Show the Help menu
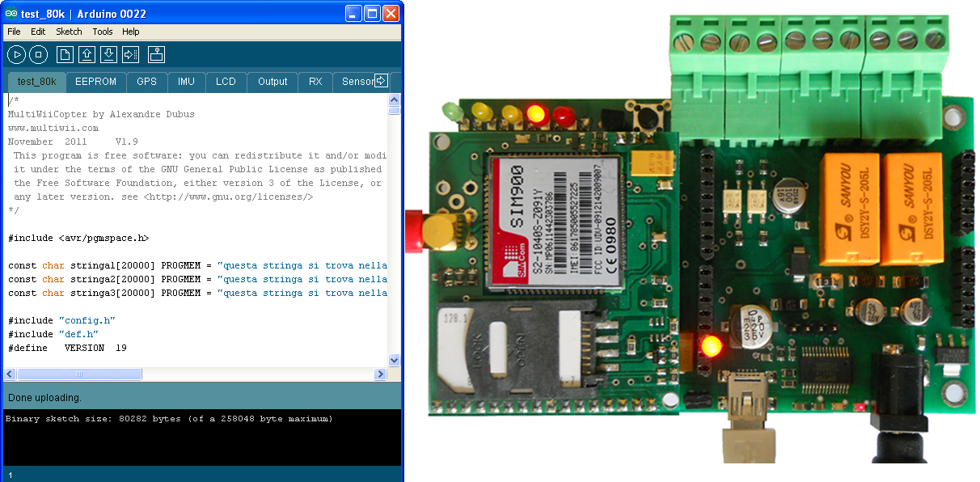Screen dimensions: 980x482 [131, 32]
